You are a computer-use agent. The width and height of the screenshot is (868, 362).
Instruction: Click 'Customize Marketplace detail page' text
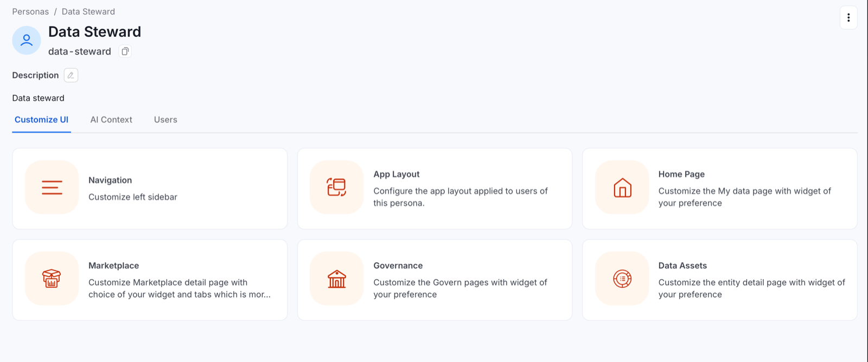pos(180,288)
